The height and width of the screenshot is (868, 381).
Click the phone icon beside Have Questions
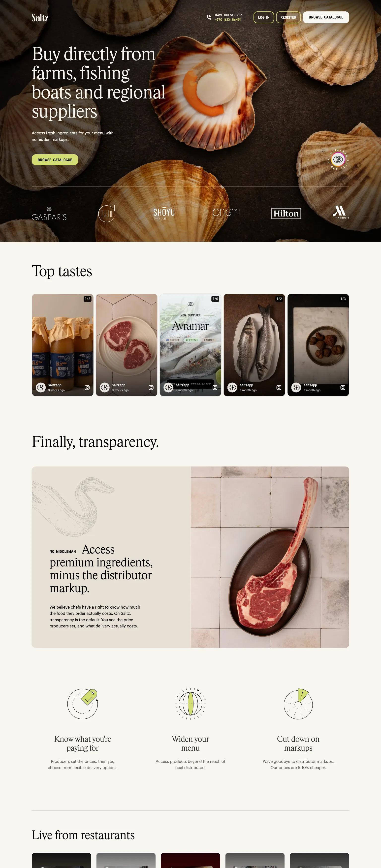(209, 17)
